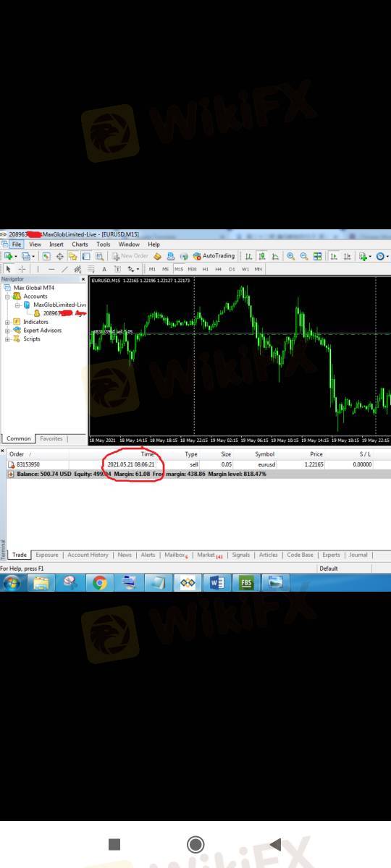Zoom out of the chart

tap(304, 256)
